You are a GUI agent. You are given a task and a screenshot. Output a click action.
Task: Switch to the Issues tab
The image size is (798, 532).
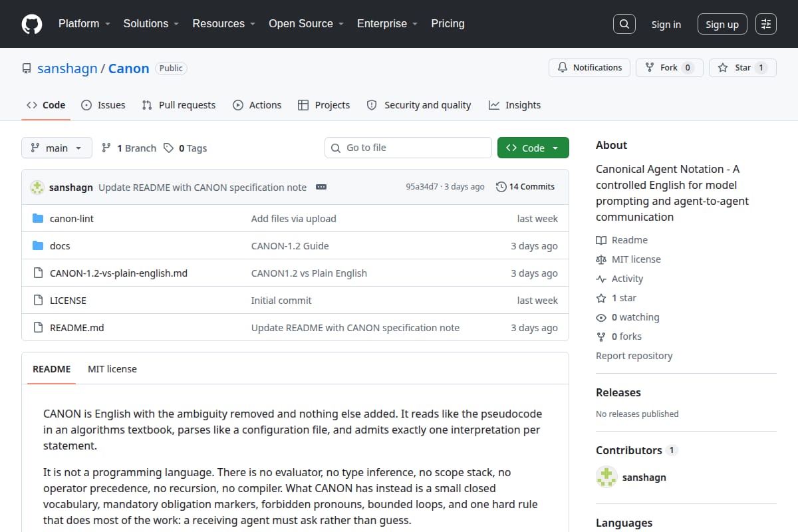pyautogui.click(x=103, y=105)
